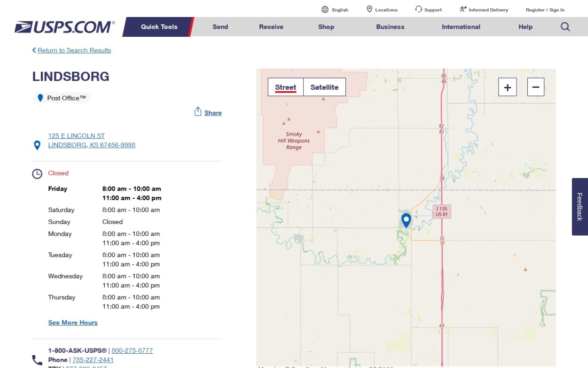Open Support top link
The width and height of the screenshot is (588, 368).
coord(433,10)
